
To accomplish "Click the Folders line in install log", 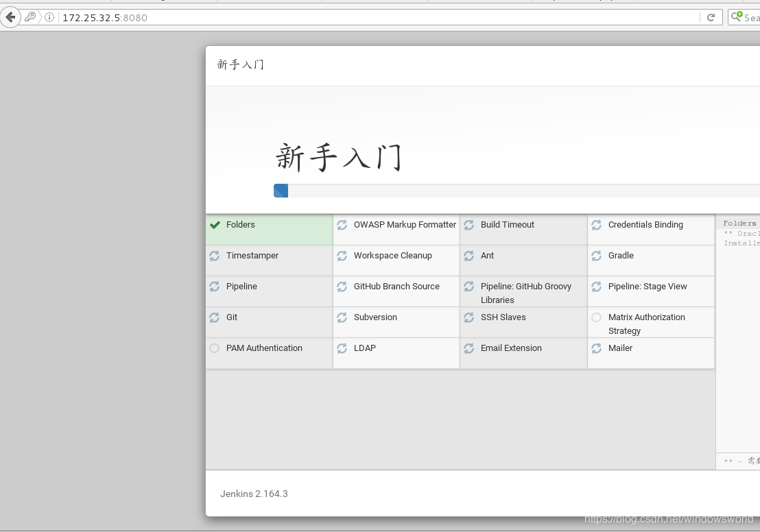I will (739, 223).
